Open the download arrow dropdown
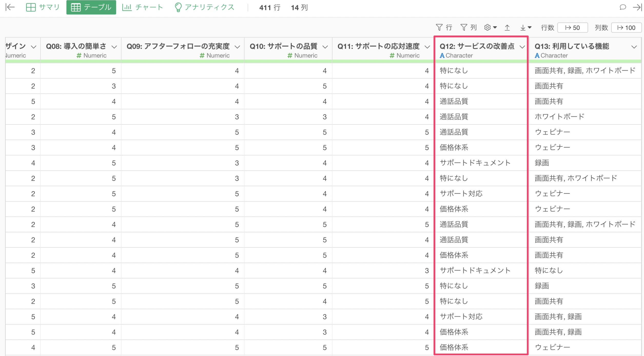Image resolution: width=644 pixels, height=356 pixels. pyautogui.click(x=526, y=27)
